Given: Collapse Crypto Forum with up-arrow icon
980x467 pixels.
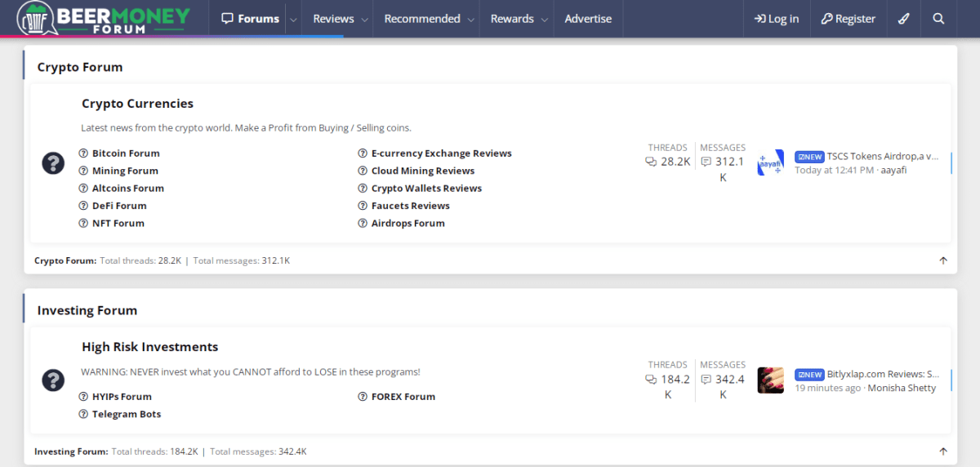Looking at the screenshot, I should pyautogui.click(x=943, y=260).
